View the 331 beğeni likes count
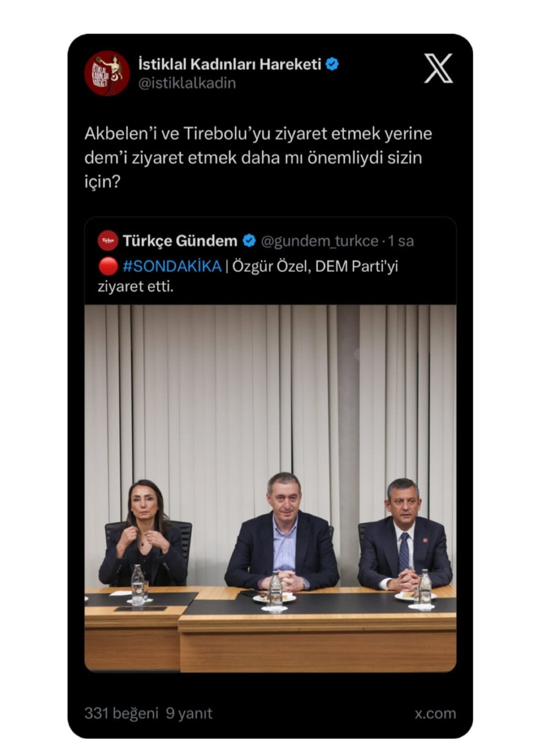 [121, 713]
